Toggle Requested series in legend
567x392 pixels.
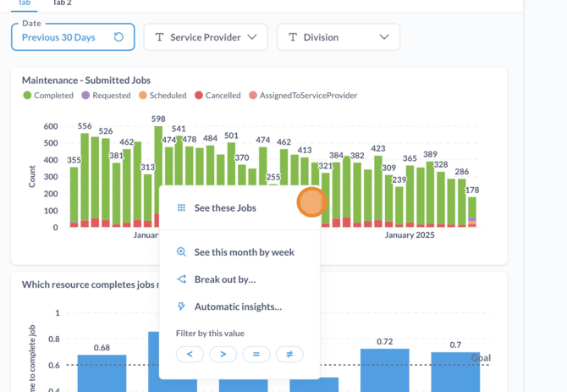(x=106, y=96)
